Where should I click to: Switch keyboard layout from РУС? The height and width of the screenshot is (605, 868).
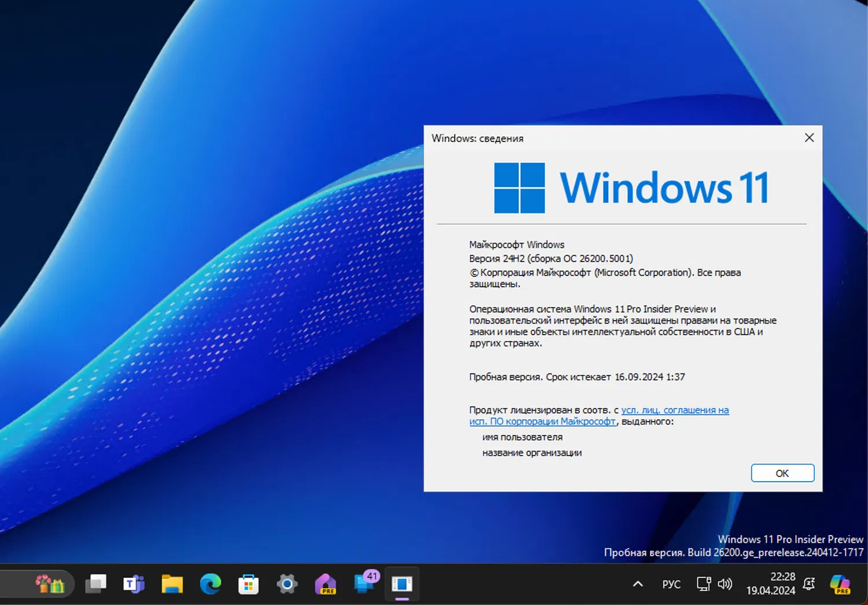pos(671,584)
